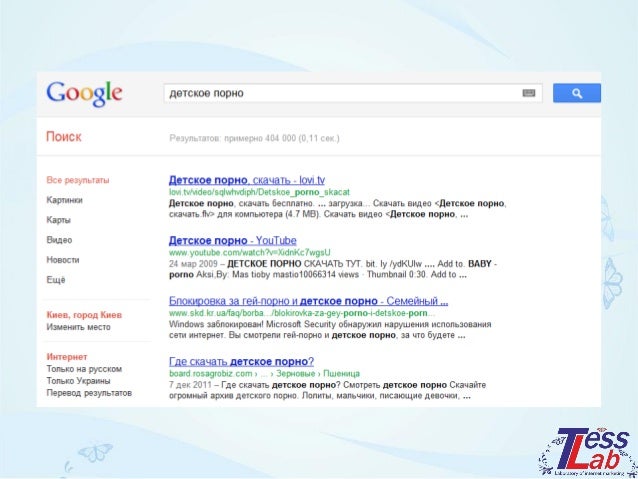Filter by Только на русском
This screenshot has width=638, height=479.
point(84,369)
